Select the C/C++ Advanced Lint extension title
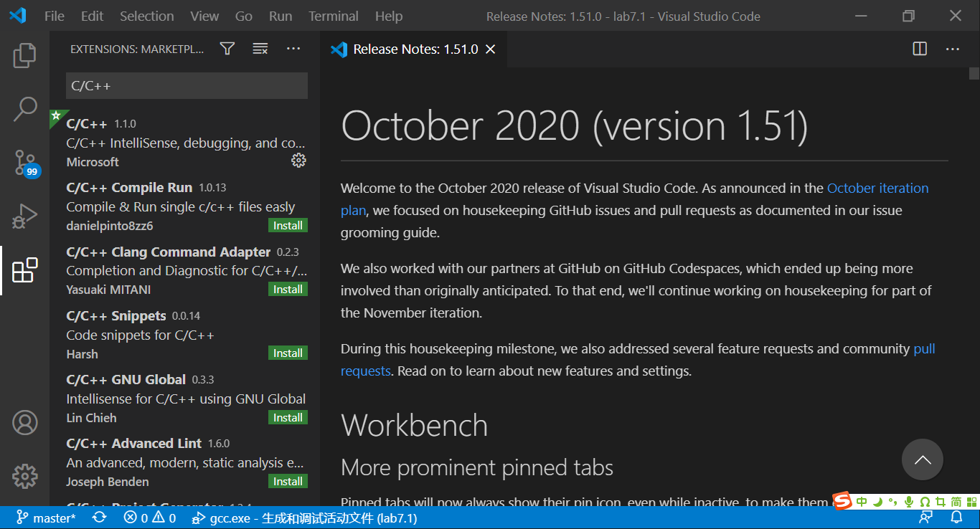 134,443
